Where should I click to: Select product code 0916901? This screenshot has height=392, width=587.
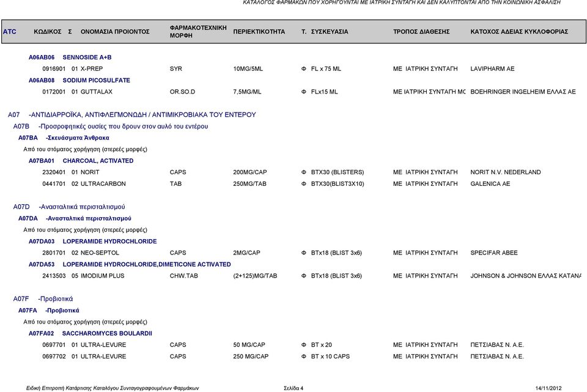[x=54, y=69]
